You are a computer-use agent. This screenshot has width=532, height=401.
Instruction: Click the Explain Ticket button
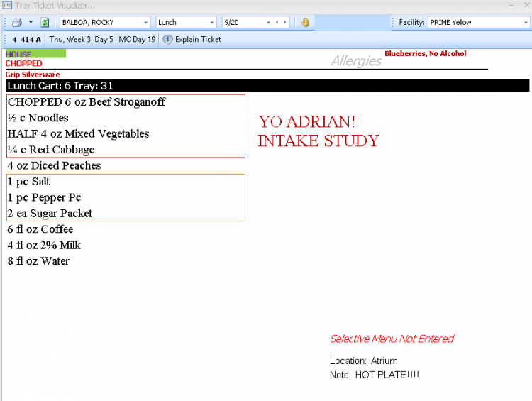click(x=192, y=40)
